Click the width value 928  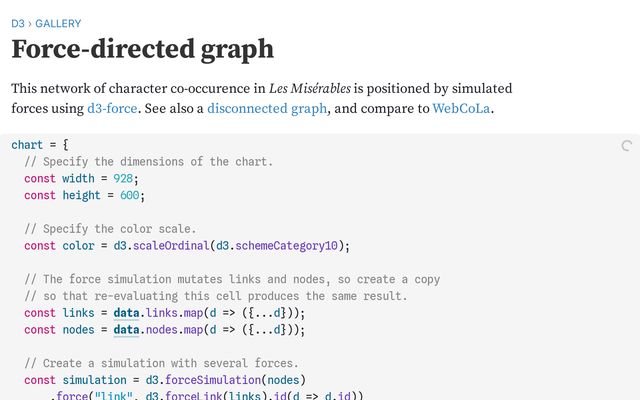pos(123,179)
